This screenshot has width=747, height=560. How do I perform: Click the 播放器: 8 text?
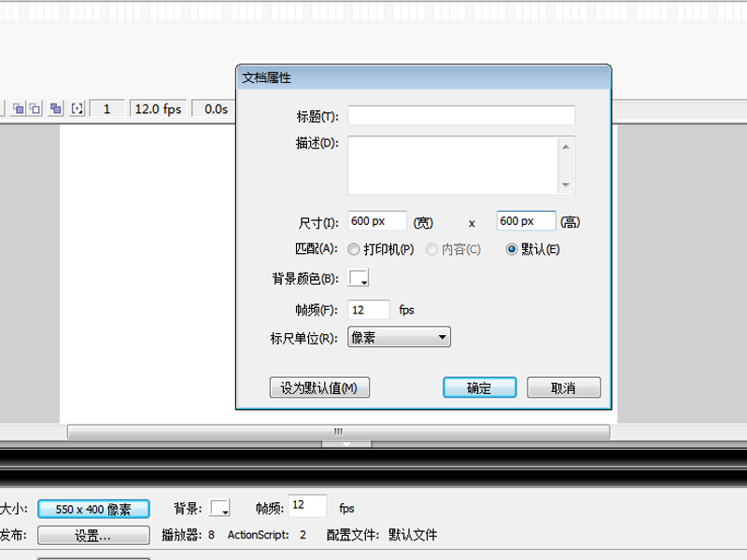click(189, 535)
